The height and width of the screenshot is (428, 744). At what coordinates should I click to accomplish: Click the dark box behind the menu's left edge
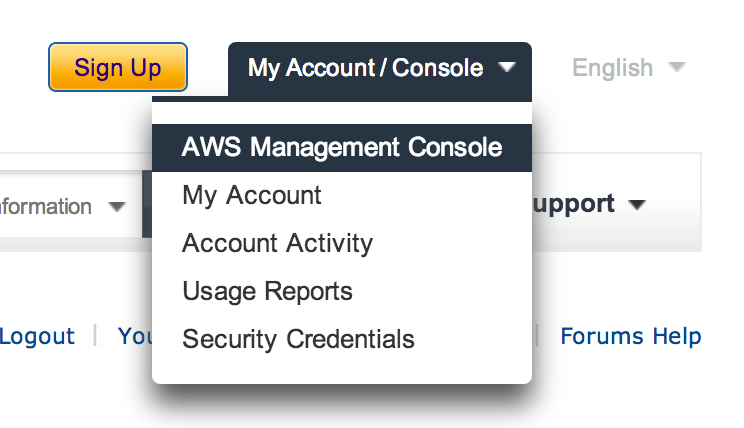[x=146, y=204]
